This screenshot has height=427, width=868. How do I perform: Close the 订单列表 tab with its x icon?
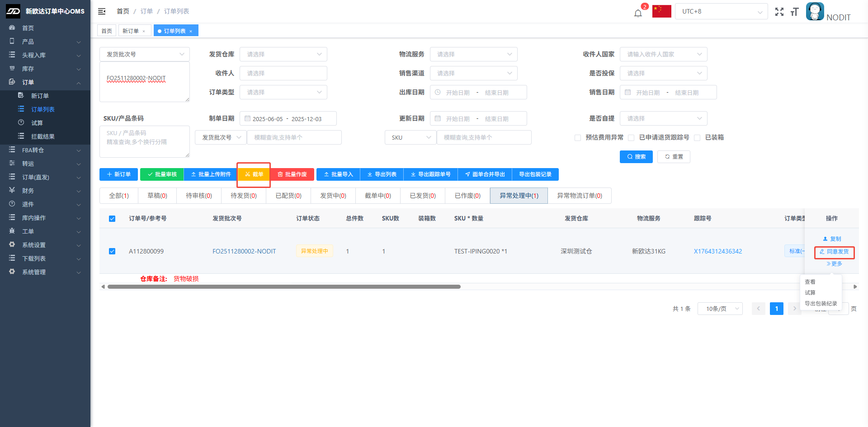191,31
